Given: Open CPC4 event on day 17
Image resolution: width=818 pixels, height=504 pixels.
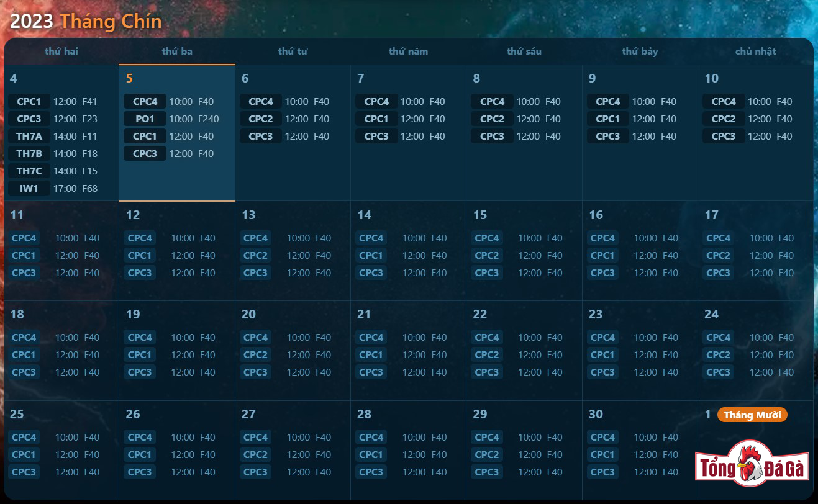Looking at the screenshot, I should coord(718,238).
